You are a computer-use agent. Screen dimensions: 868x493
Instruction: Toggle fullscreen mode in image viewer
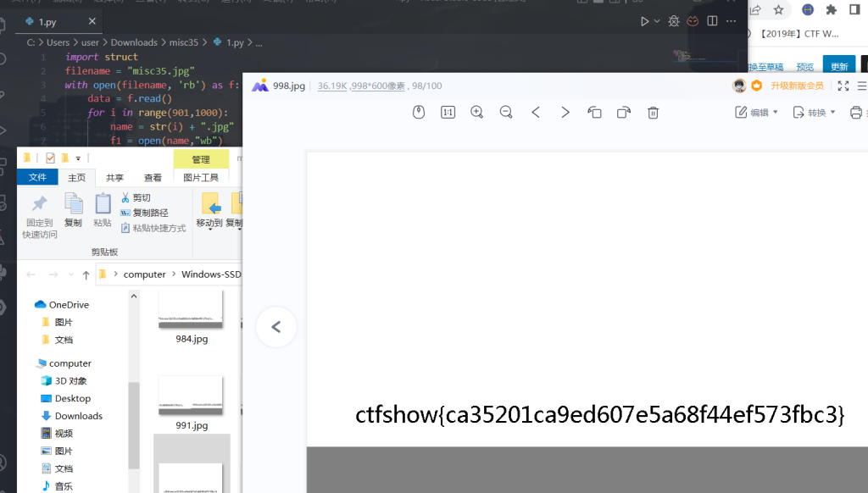tap(843, 86)
